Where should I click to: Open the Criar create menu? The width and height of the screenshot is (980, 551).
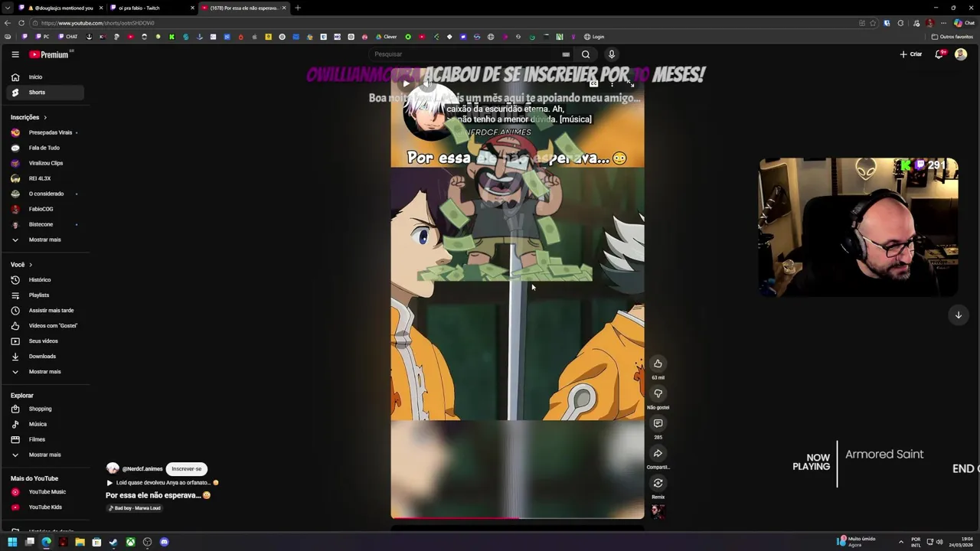pyautogui.click(x=911, y=54)
